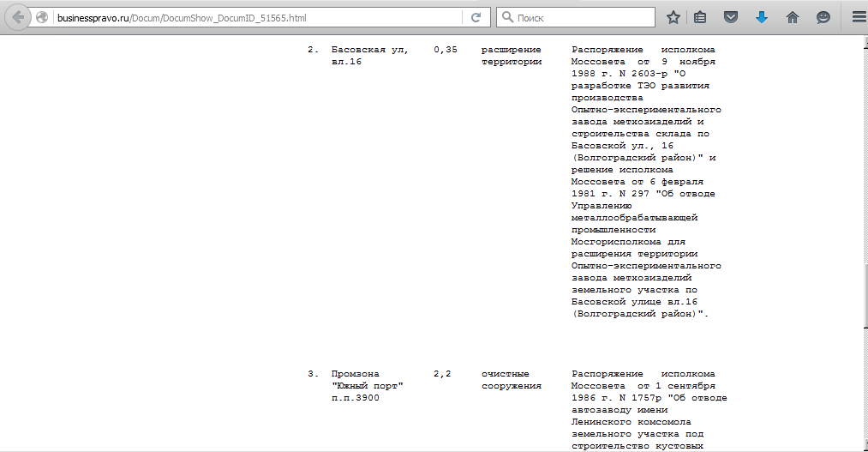
Task: Open the Hello smiley chat icon
Action: point(823,17)
